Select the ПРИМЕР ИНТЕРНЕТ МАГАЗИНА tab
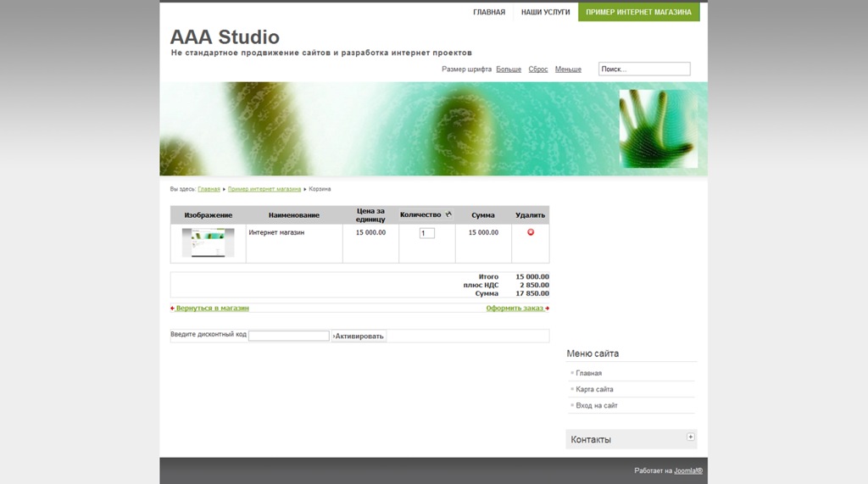 [638, 13]
